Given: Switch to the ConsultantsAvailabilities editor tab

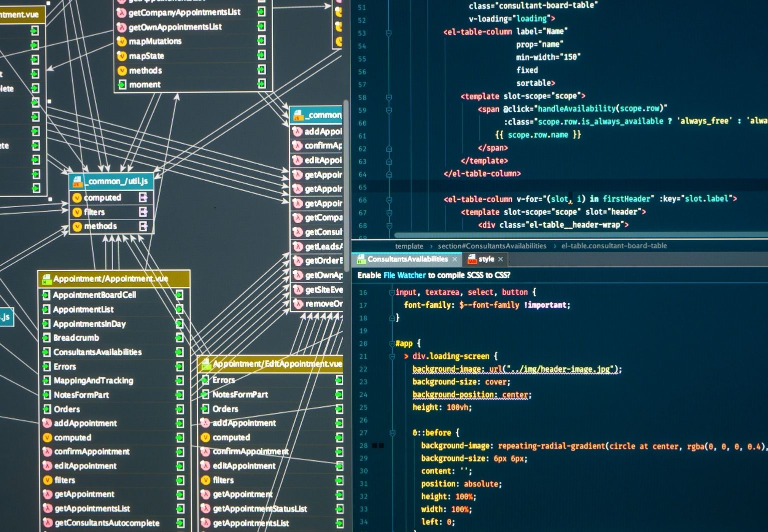Looking at the screenshot, I should (x=407, y=259).
